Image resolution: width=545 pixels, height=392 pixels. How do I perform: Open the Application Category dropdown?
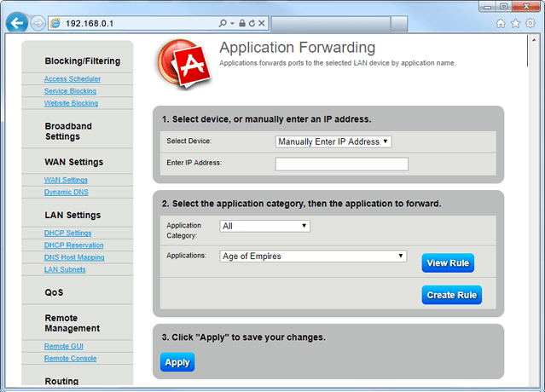(264, 226)
